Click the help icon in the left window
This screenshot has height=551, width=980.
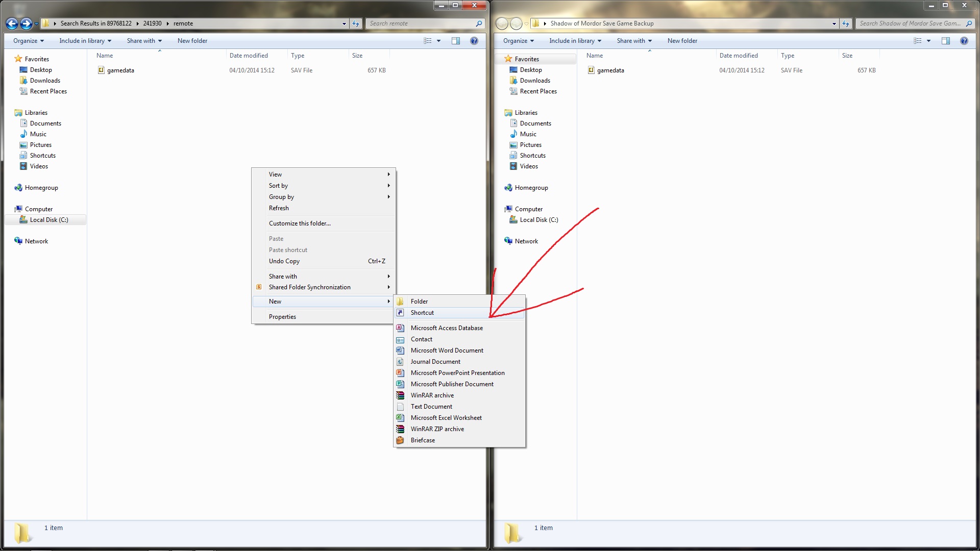coord(474,41)
